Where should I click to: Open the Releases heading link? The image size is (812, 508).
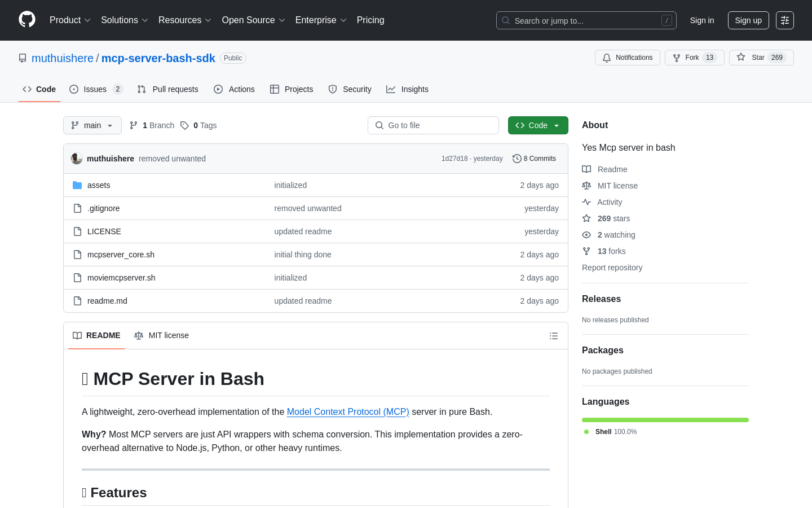point(601,299)
